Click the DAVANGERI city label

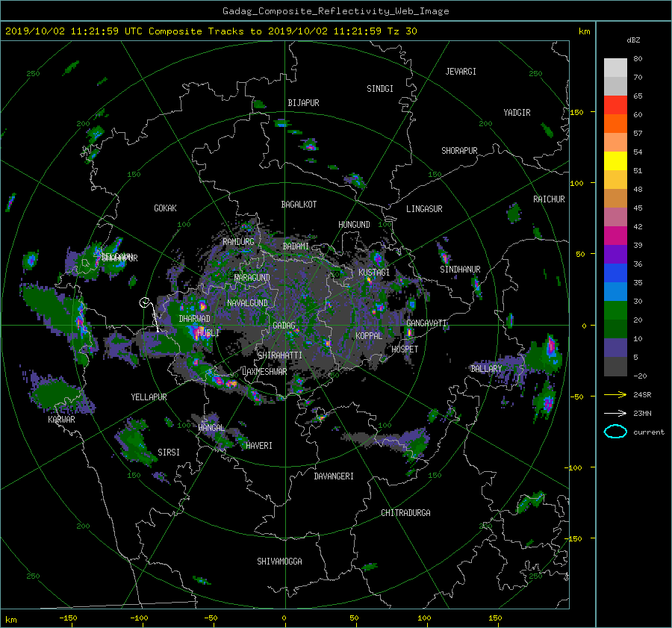click(x=334, y=476)
